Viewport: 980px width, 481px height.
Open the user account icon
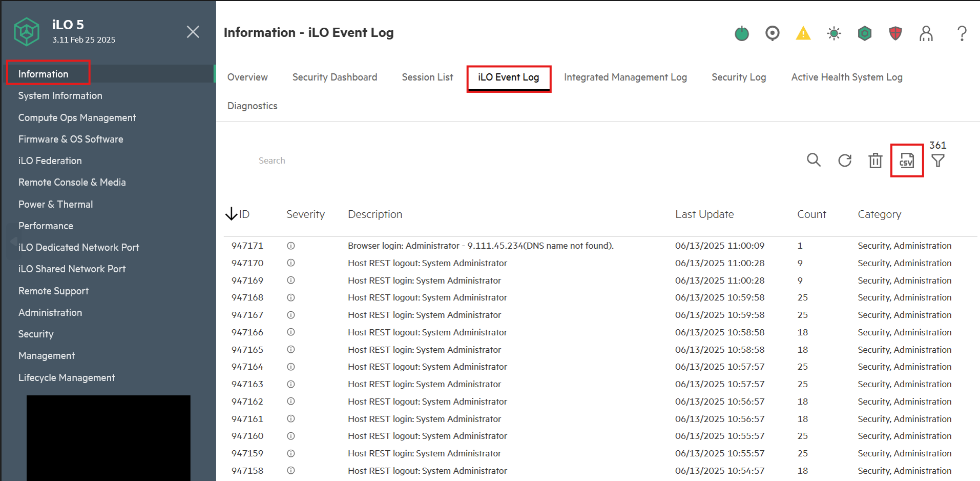(926, 34)
